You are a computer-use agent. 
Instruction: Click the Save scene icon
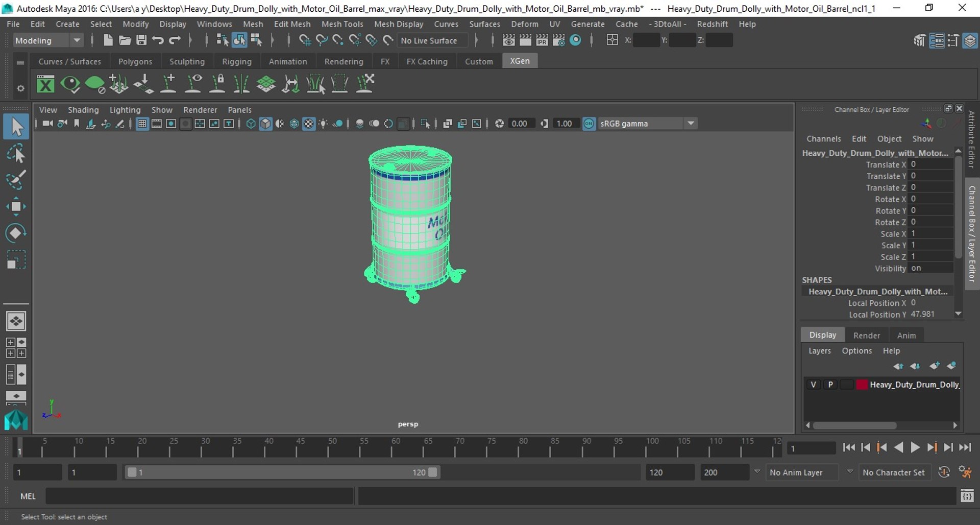(141, 40)
